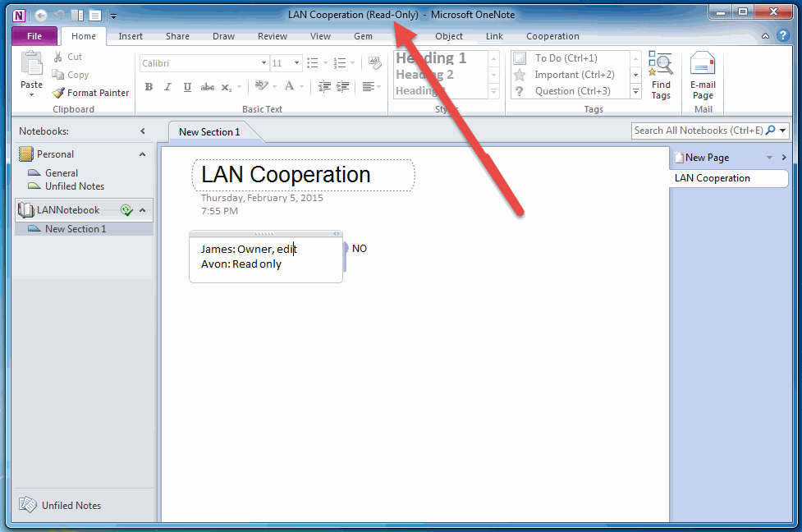
Task: Click the search magnifier icon
Action: click(x=770, y=131)
